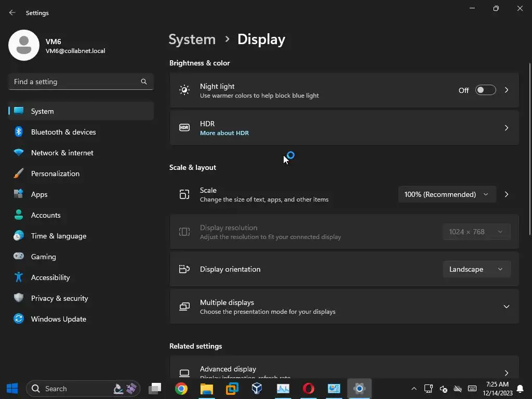Viewport: 532px width, 399px height.
Task: Go to Bluetooth & devices
Action: coord(81,132)
